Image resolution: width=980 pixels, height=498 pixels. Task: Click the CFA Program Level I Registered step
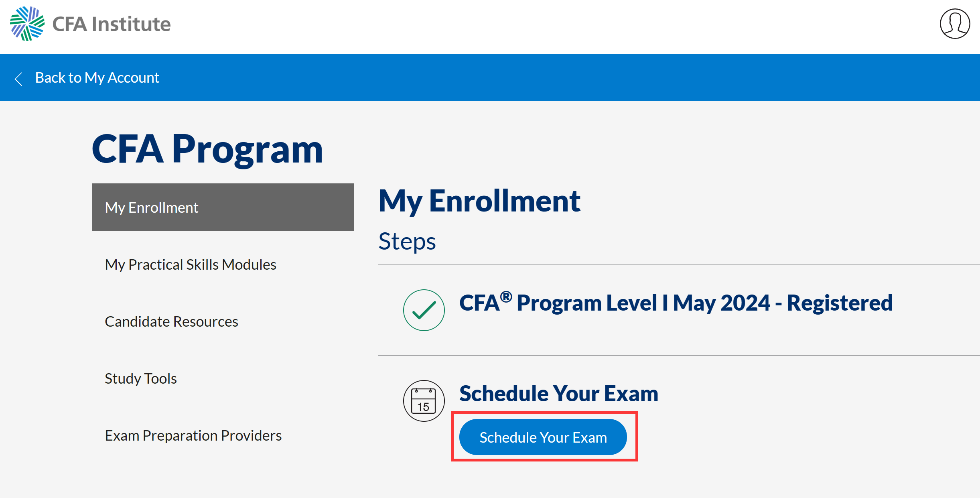[x=676, y=303]
